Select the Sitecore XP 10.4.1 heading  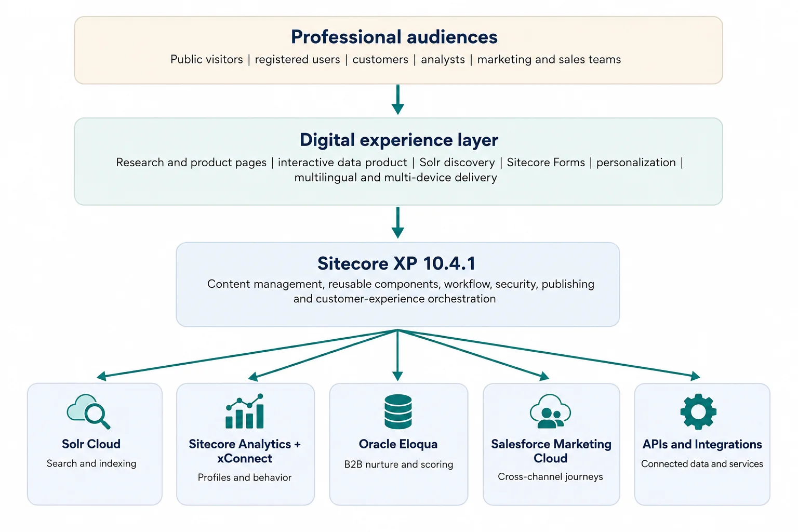396,263
